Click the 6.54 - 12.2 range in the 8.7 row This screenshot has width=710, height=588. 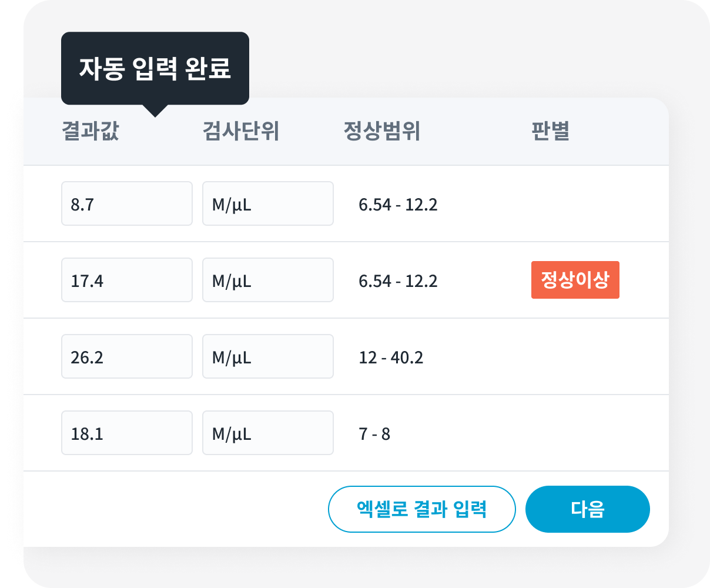coord(398,205)
